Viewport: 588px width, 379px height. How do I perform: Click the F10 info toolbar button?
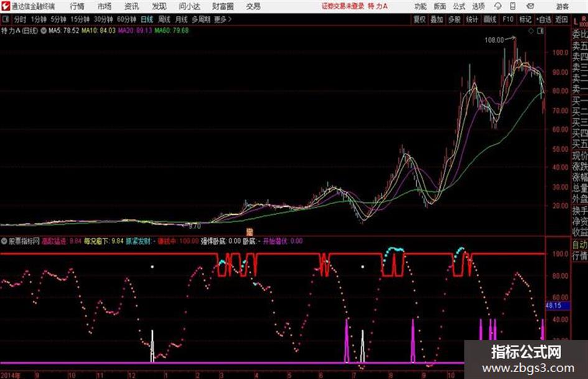(508, 19)
